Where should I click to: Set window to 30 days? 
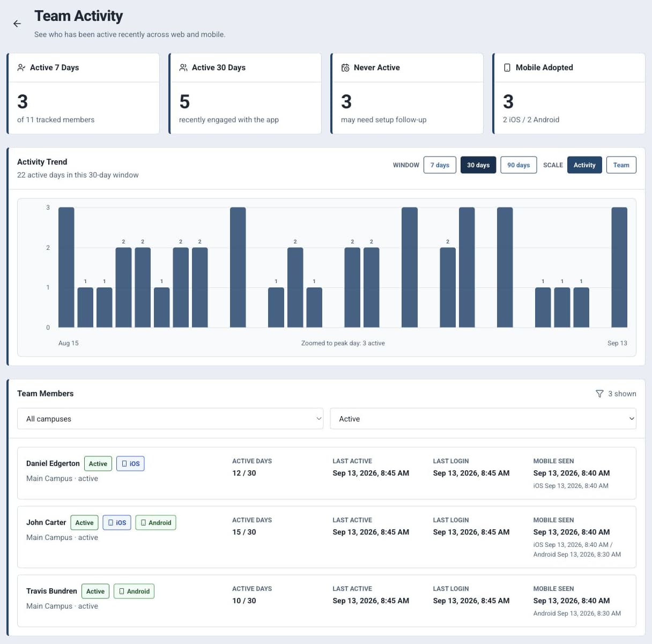[478, 165]
